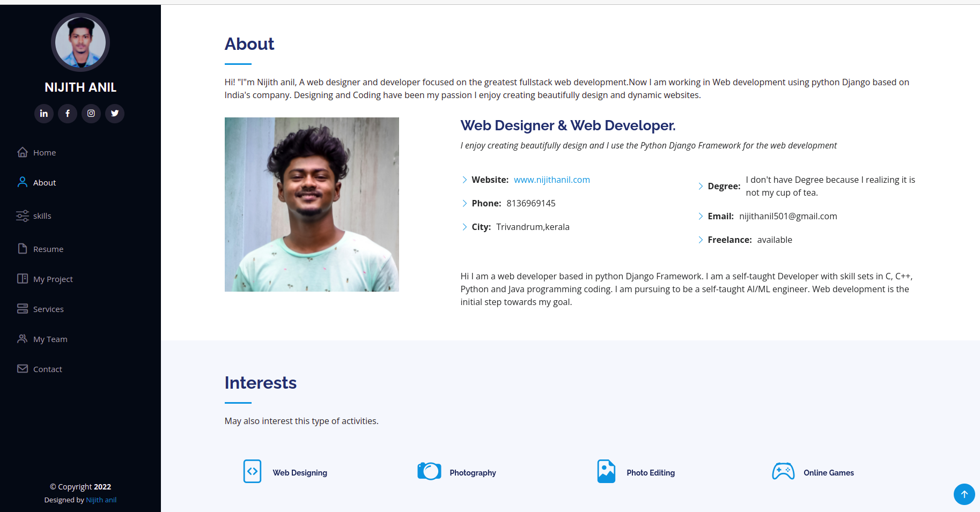Select the Web Designing interest icon
This screenshot has height=512, width=980.
click(252, 471)
